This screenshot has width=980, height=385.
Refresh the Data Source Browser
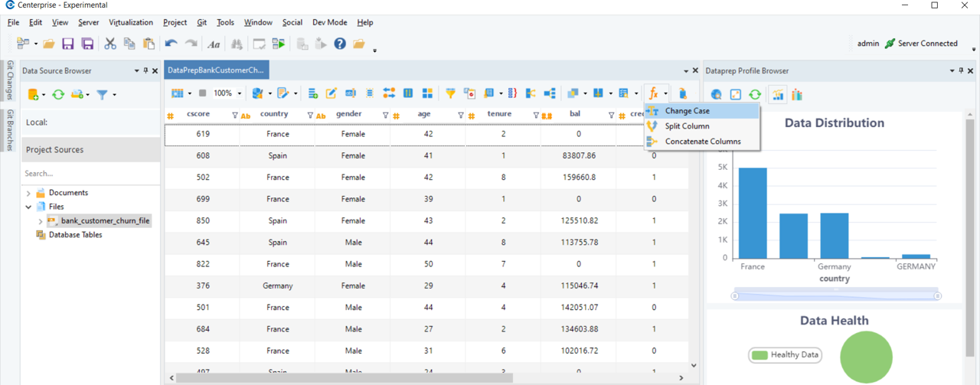[x=57, y=94]
